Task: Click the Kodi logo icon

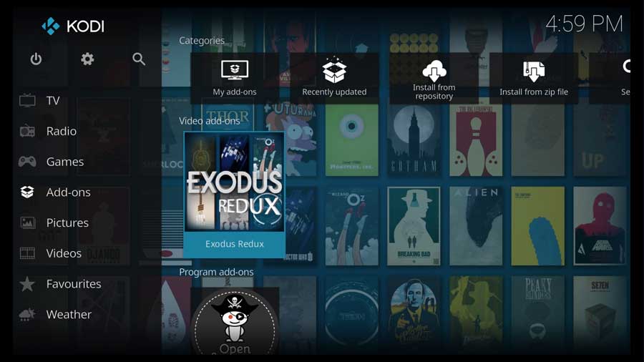Action: pos(51,26)
